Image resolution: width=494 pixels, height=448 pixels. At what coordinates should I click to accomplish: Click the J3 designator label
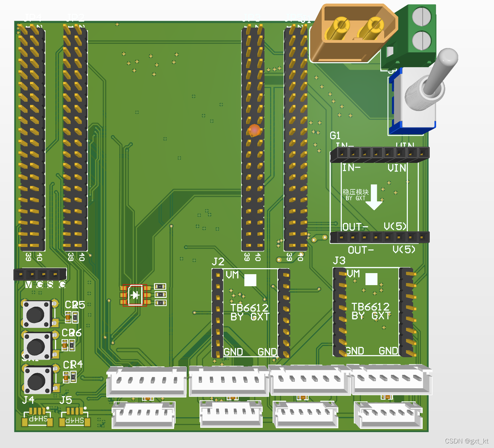point(339,261)
